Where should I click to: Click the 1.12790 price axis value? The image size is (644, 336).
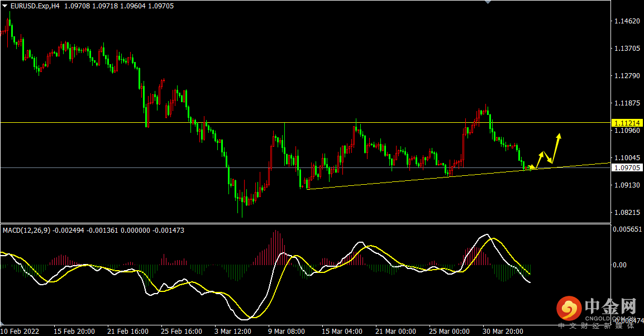[x=627, y=76]
